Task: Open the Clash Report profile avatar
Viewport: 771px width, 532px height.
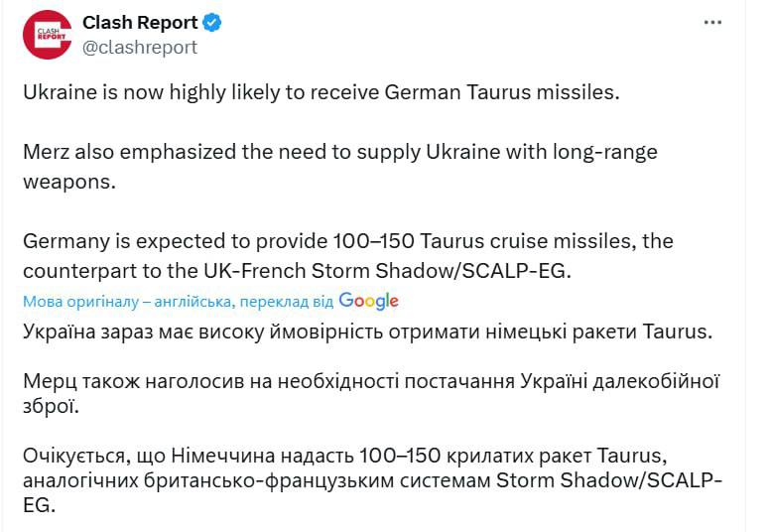Action: click(x=47, y=35)
